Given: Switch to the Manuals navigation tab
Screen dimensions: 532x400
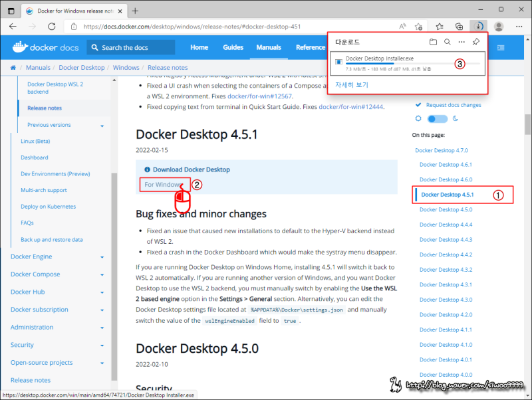Looking at the screenshot, I should point(269,47).
